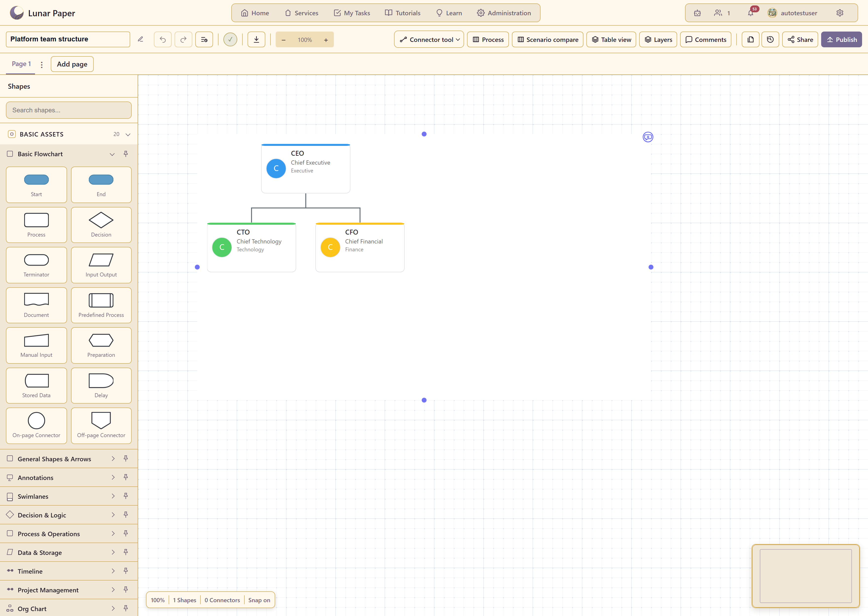Expand the Data & Storage category
The height and width of the screenshot is (616, 868).
[113, 552]
